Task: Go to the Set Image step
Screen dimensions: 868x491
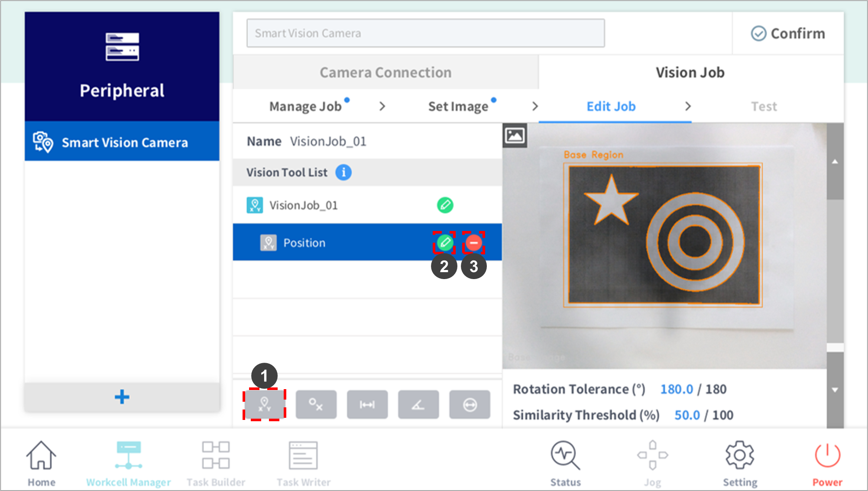Action: [458, 107]
